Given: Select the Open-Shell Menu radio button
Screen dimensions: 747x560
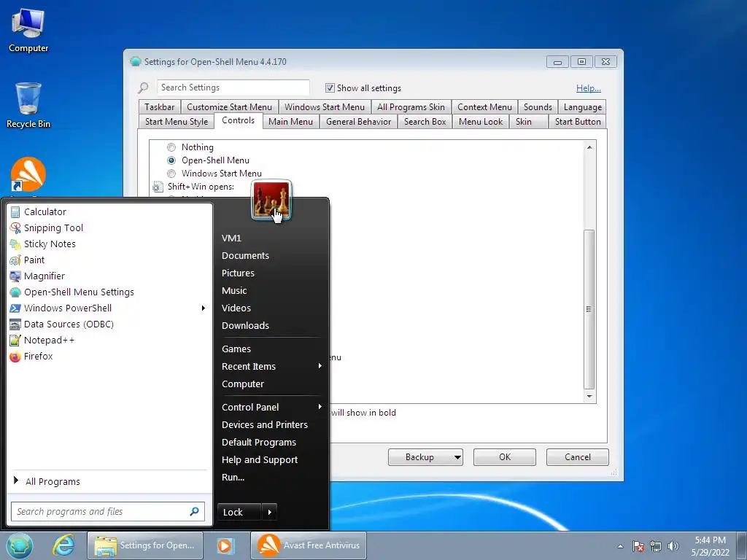Looking at the screenshot, I should [171, 160].
